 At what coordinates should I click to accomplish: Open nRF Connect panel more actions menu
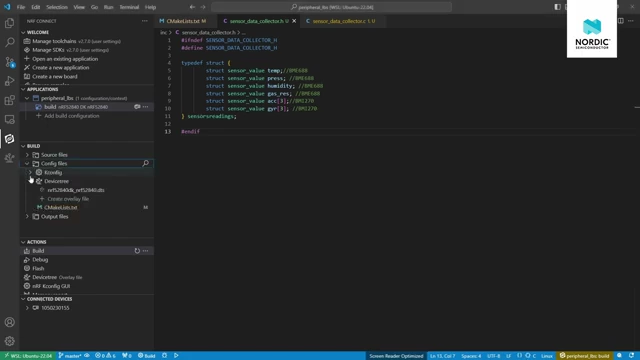click(144, 21)
